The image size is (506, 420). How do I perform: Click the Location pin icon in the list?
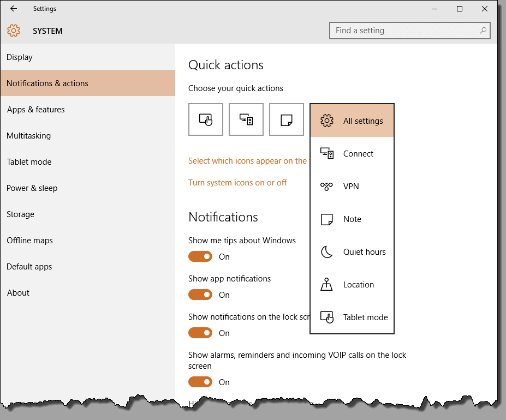(326, 285)
